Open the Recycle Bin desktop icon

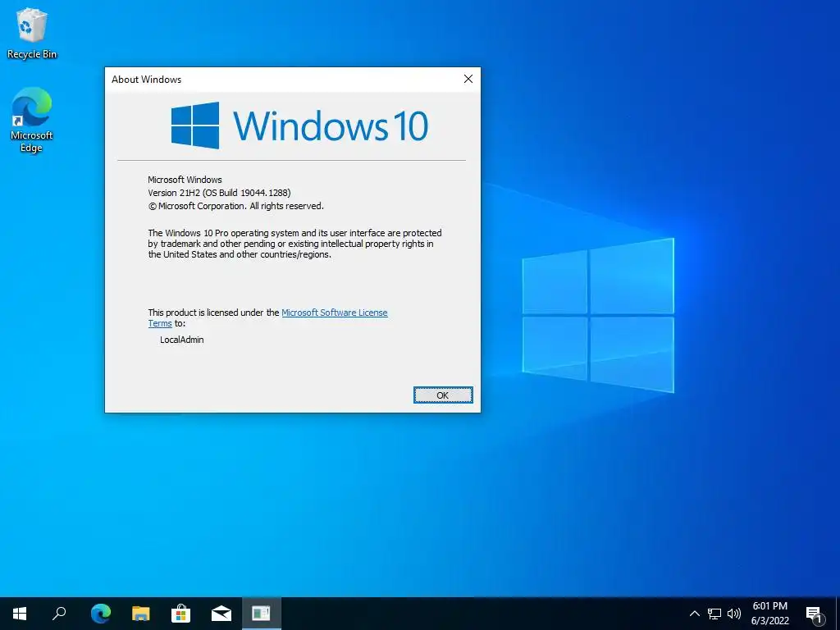[32, 33]
